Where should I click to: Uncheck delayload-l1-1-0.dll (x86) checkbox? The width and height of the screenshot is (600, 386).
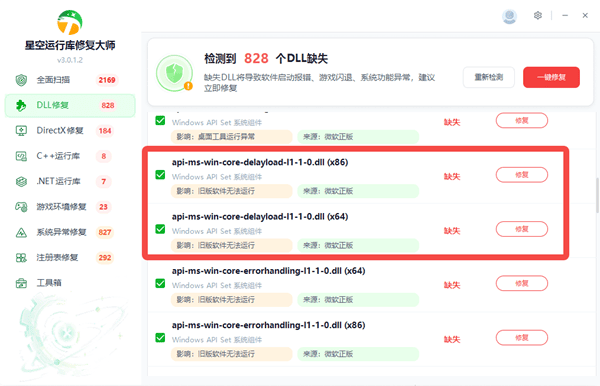tap(160, 175)
